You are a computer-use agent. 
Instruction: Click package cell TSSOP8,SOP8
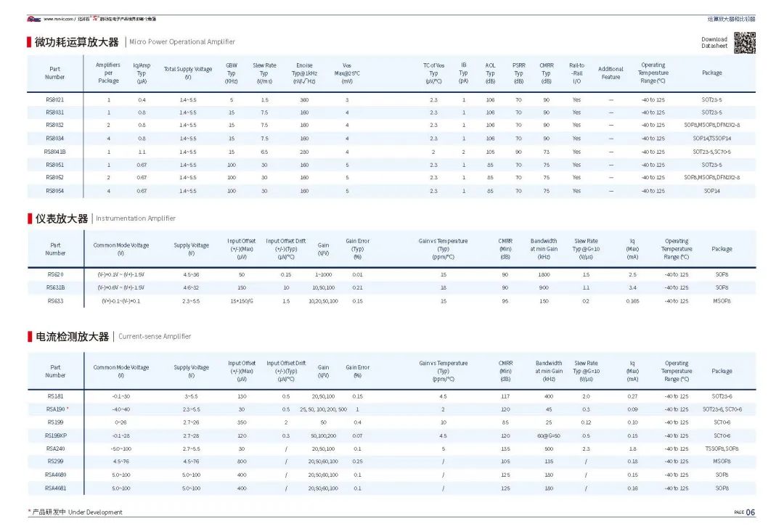click(x=722, y=449)
